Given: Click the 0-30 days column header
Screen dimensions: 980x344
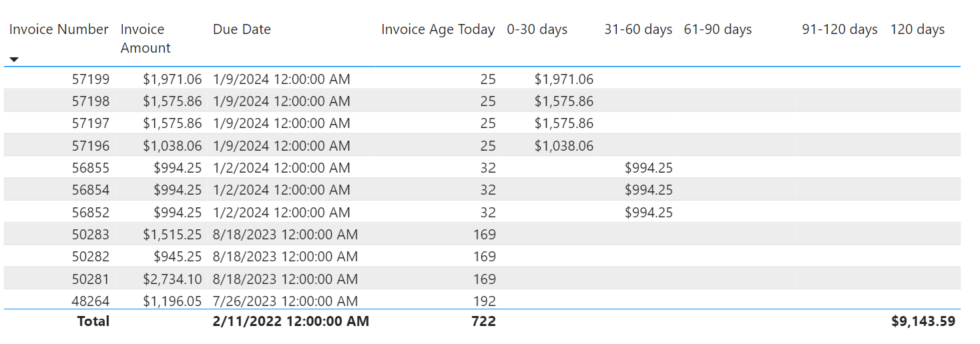Looking at the screenshot, I should (537, 29).
